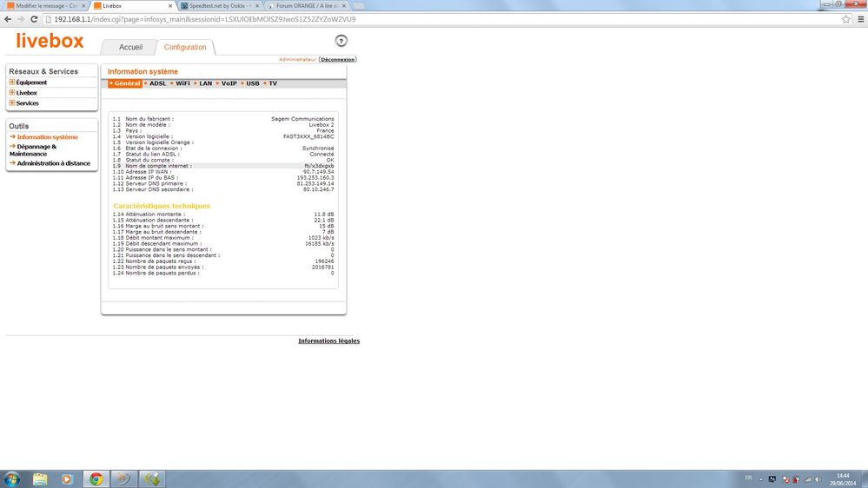Viewport: 868px width, 488px height.
Task: Close the Speedtest.net tab
Action: pos(257,5)
